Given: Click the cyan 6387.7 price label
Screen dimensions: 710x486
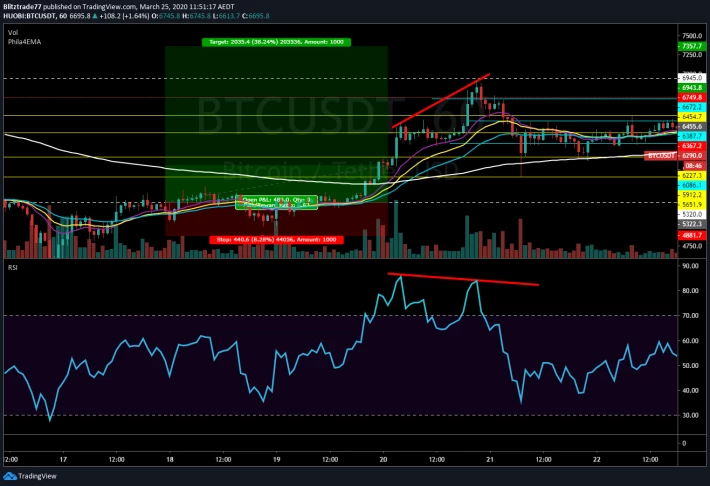Looking at the screenshot, I should 691,136.
